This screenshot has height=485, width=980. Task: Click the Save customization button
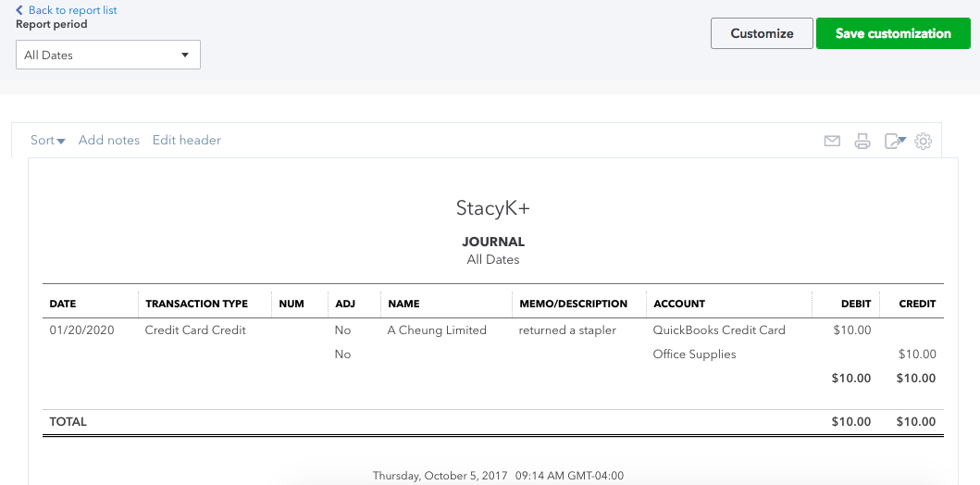(x=892, y=33)
